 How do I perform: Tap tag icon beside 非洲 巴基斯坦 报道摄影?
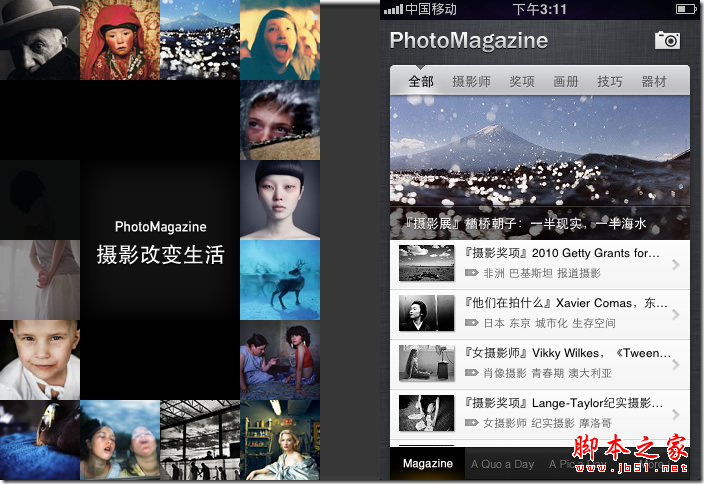pyautogui.click(x=471, y=273)
